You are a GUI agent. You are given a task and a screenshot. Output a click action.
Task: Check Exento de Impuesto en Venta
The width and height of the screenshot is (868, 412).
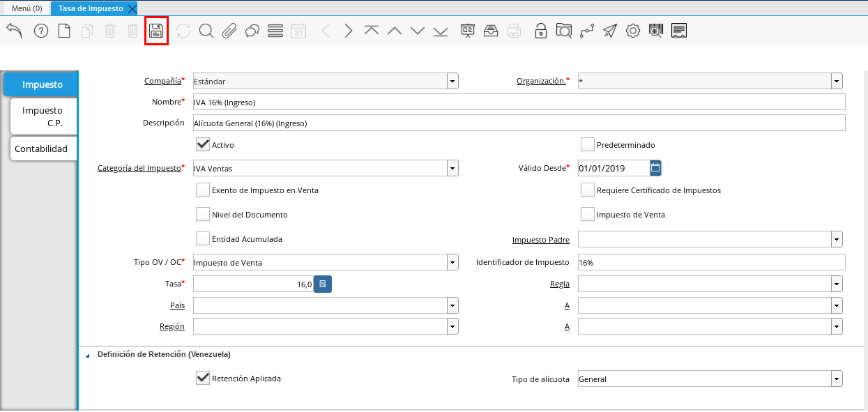(203, 190)
